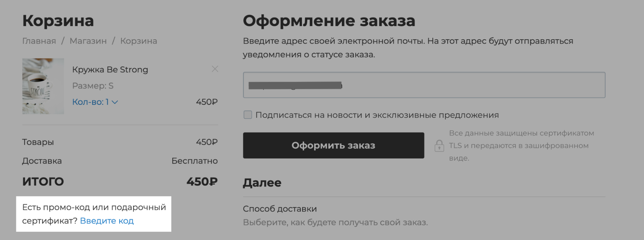Image resolution: width=644 pixels, height=240 pixels.
Task: Click the TLS certificate security notice text
Action: (521, 145)
